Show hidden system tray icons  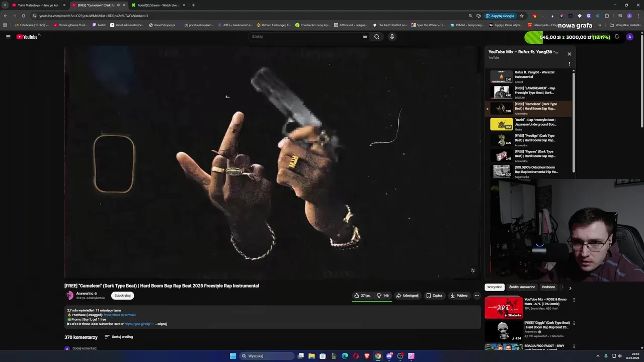click(598, 356)
